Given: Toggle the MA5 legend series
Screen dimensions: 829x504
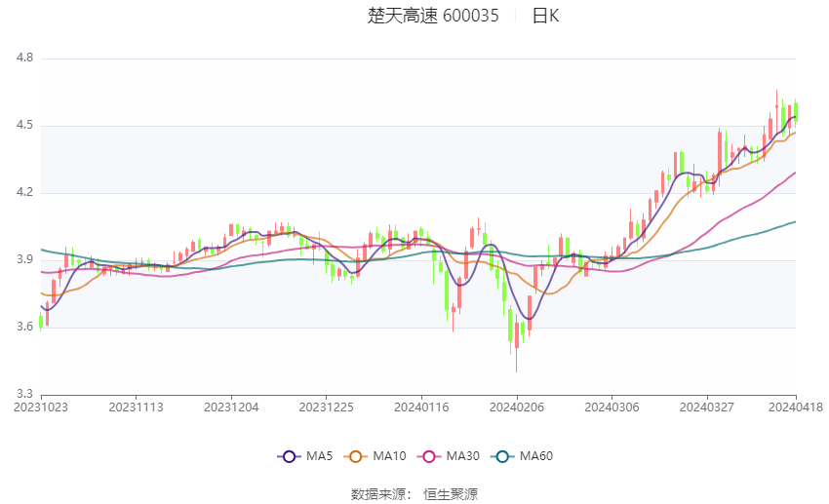Looking at the screenshot, I should (x=305, y=456).
